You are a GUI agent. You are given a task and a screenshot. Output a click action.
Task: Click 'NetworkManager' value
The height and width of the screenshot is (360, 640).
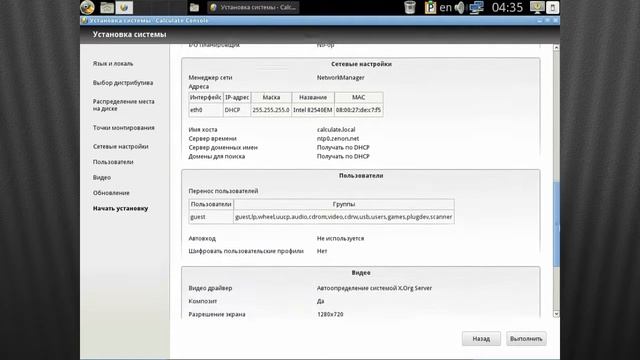pyautogui.click(x=341, y=78)
